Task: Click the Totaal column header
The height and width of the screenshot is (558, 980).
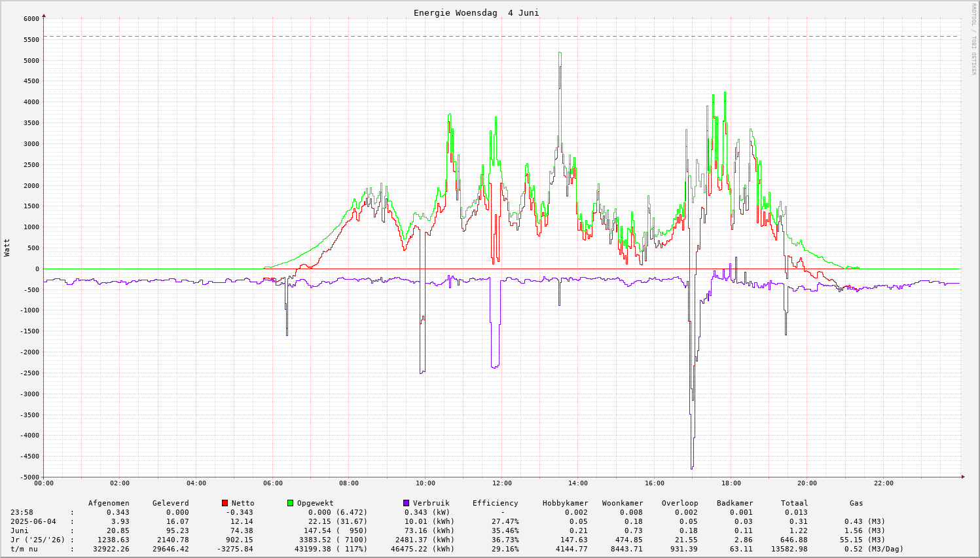Action: point(794,503)
